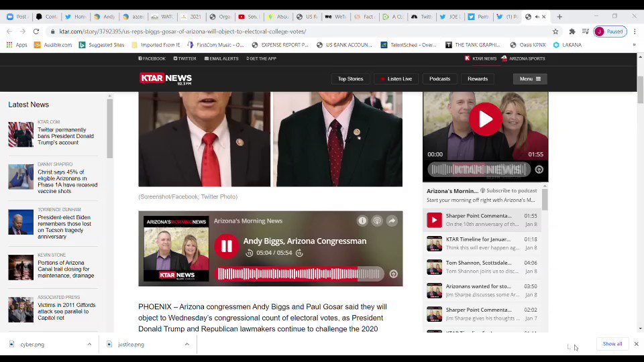Open the Facebook link in top bar
The width and height of the screenshot is (644, 362).
pos(152,59)
